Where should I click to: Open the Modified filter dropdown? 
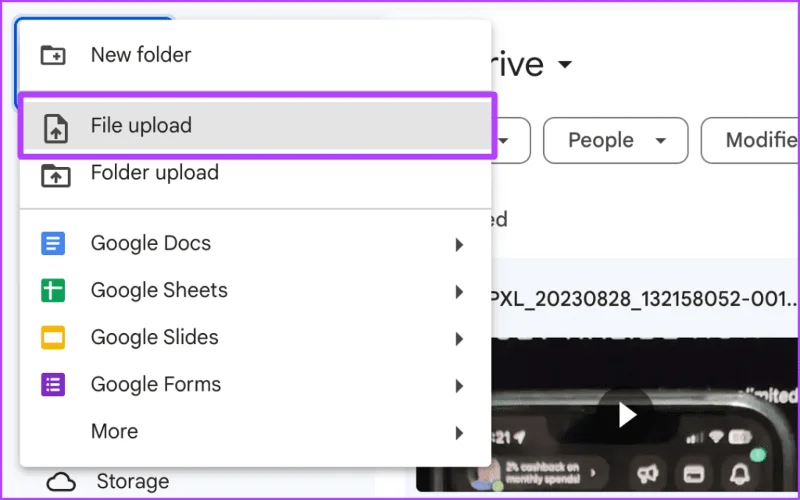(751, 140)
